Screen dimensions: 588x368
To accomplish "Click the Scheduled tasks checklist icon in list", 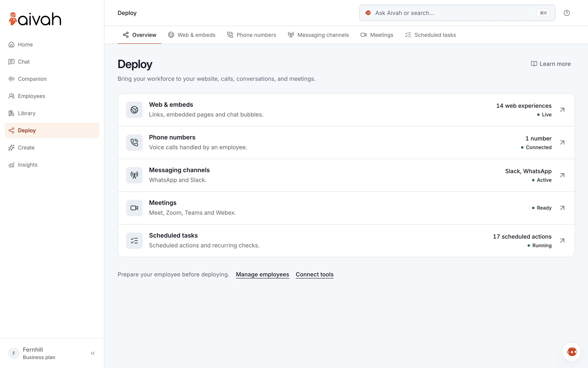I will point(134,241).
